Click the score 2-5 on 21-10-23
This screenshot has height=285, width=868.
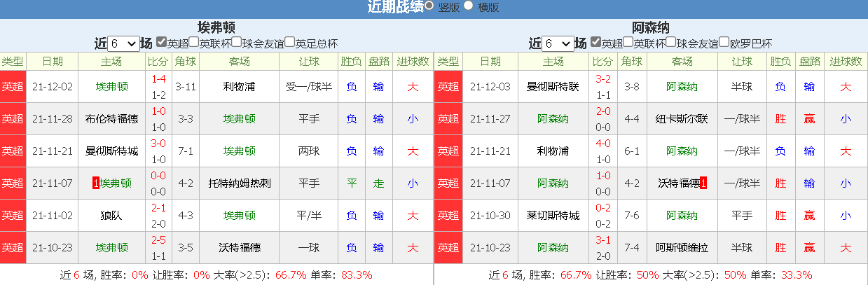pos(158,239)
